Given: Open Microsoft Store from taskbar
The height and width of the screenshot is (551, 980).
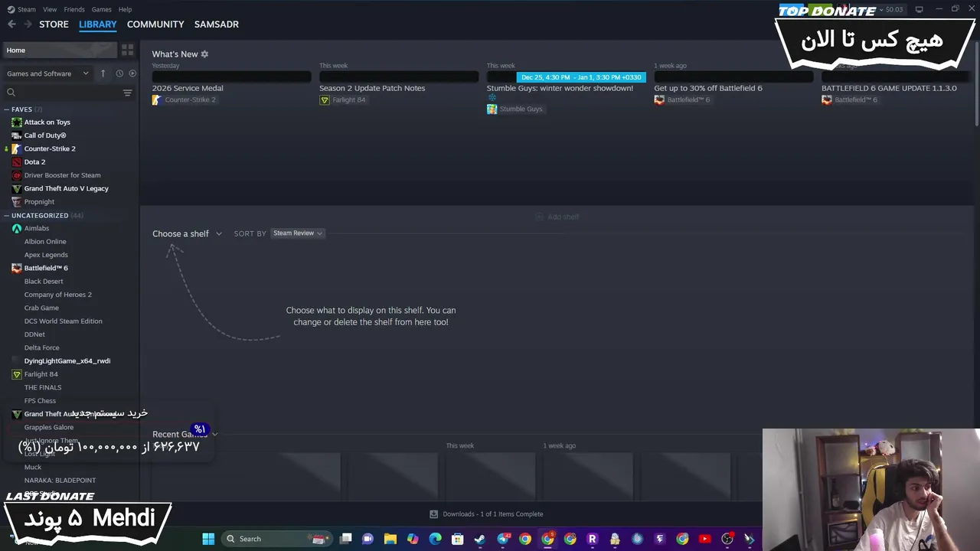Looking at the screenshot, I should (x=458, y=539).
